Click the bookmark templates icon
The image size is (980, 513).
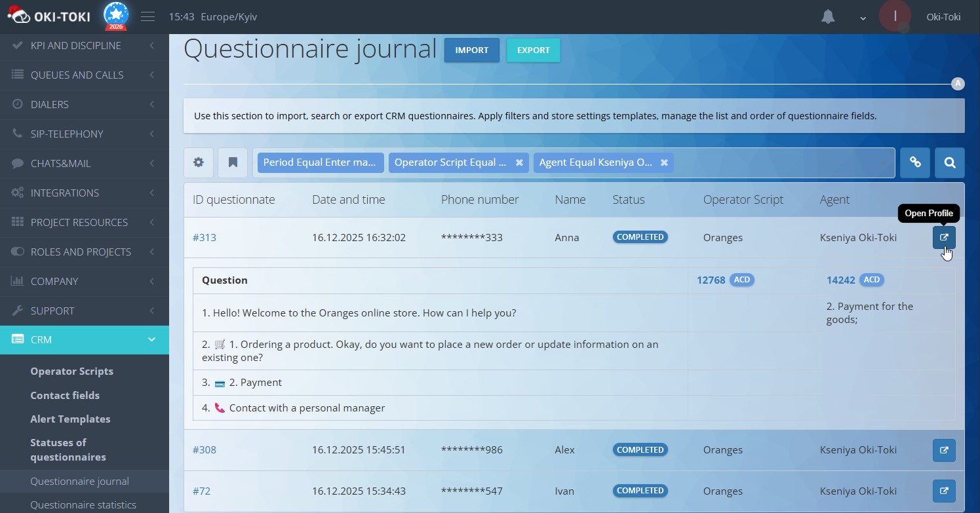click(x=233, y=162)
